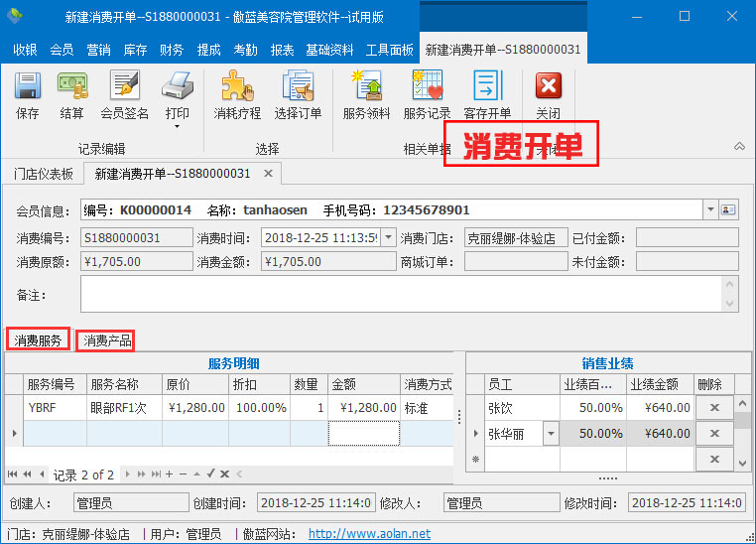Delete the 张饮 sales row
Image resolution: width=756 pixels, height=544 pixels.
(x=711, y=408)
